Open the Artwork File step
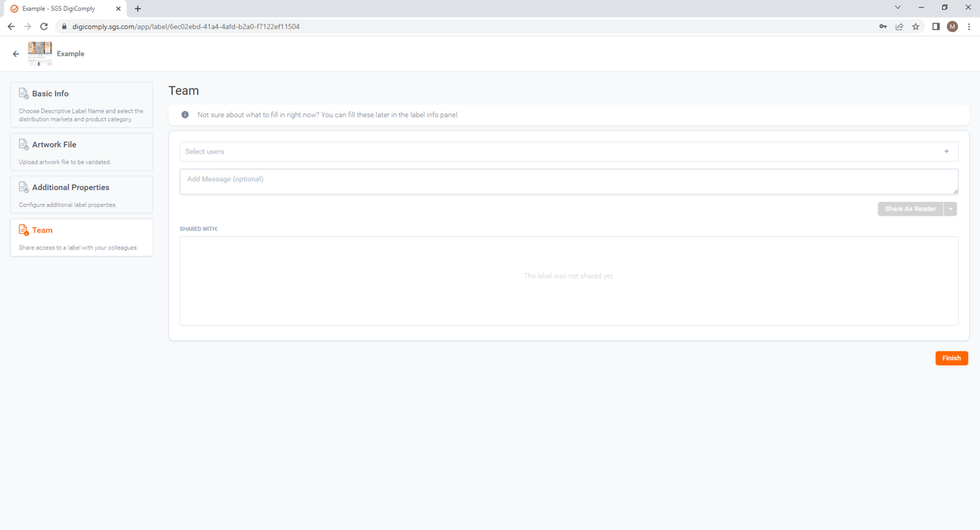 coord(81,152)
